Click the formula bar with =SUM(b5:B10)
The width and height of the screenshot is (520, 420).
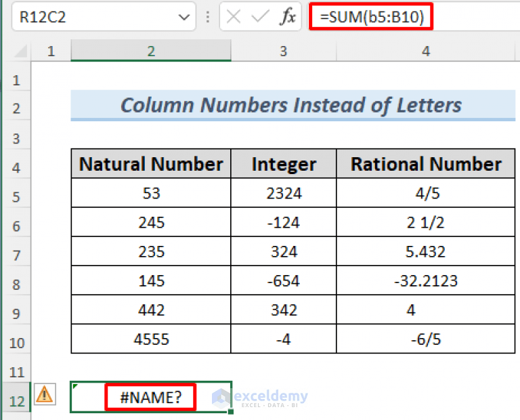click(x=414, y=17)
